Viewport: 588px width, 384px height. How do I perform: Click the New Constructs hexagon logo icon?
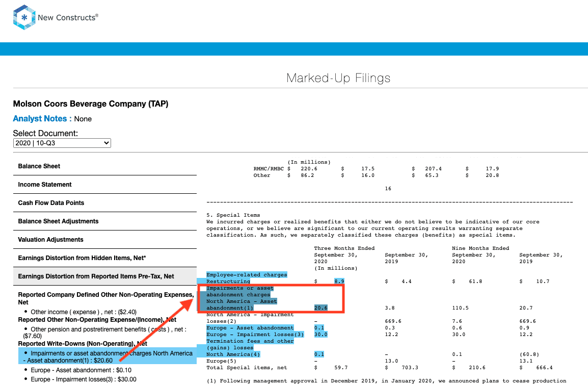click(x=24, y=17)
